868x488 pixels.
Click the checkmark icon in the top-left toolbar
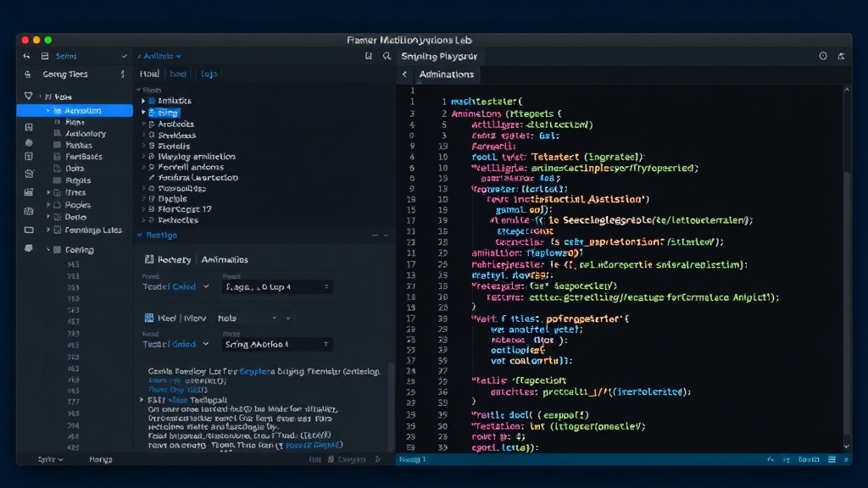click(x=124, y=56)
